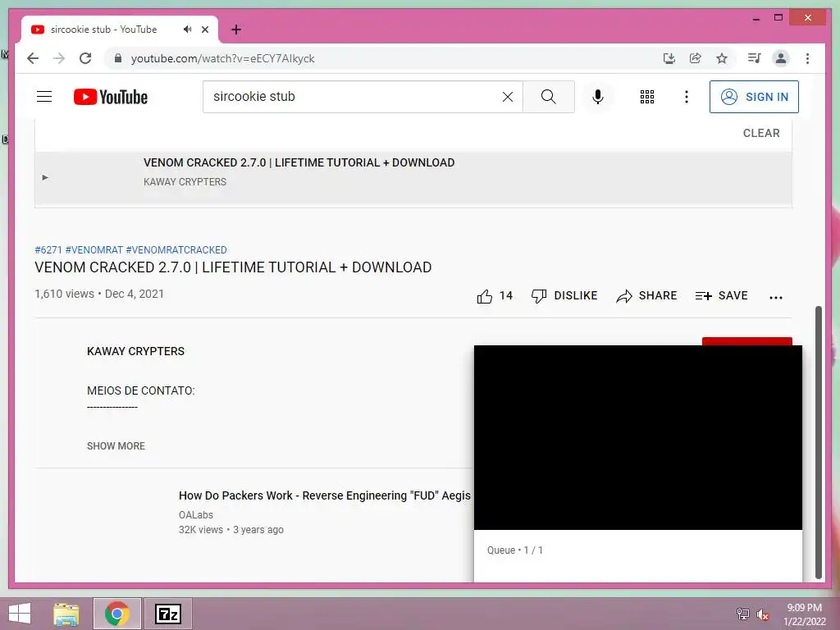Click CLEAR on the queue panel
The width and height of the screenshot is (840, 630).
pyautogui.click(x=760, y=133)
